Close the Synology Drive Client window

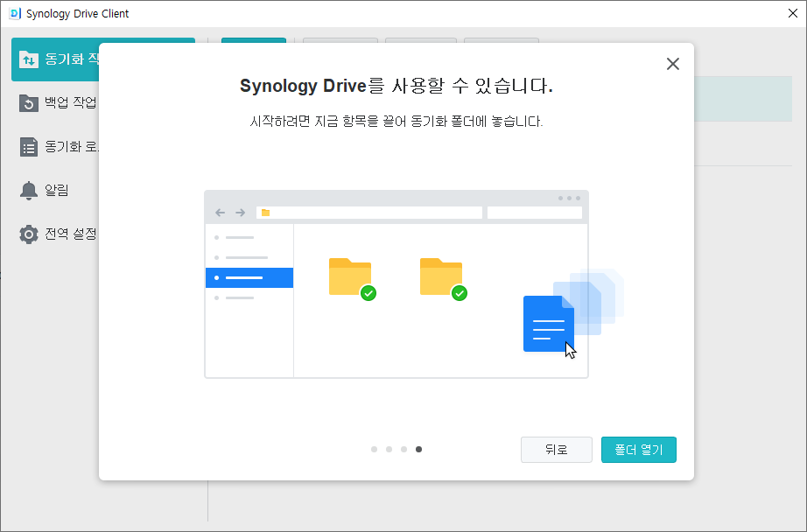(x=793, y=13)
